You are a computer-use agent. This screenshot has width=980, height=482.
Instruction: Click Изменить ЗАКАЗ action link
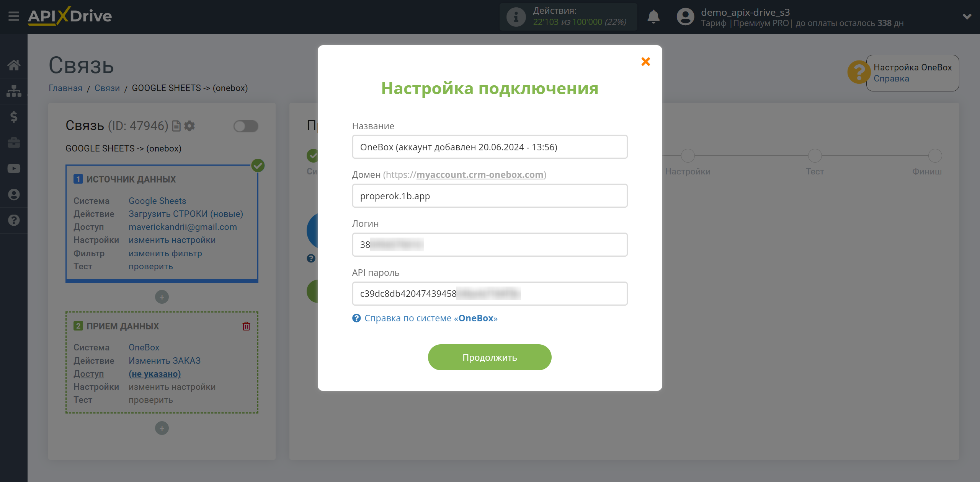point(165,361)
